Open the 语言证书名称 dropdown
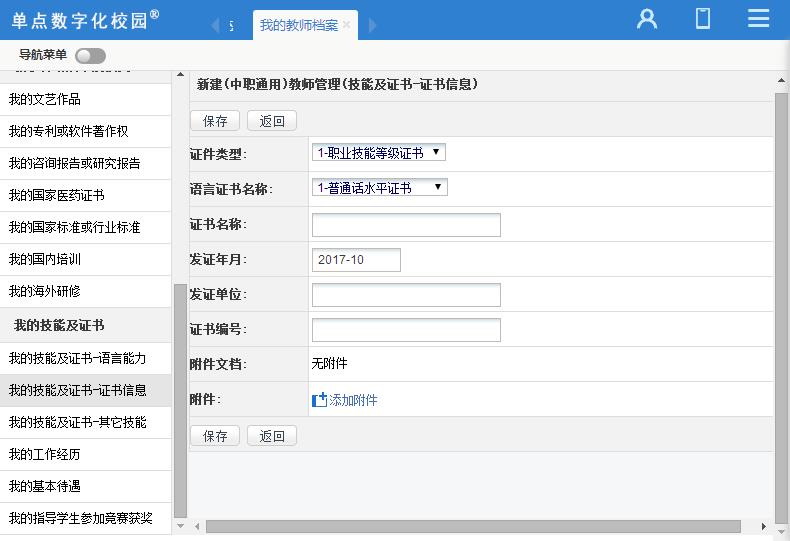 tap(379, 188)
